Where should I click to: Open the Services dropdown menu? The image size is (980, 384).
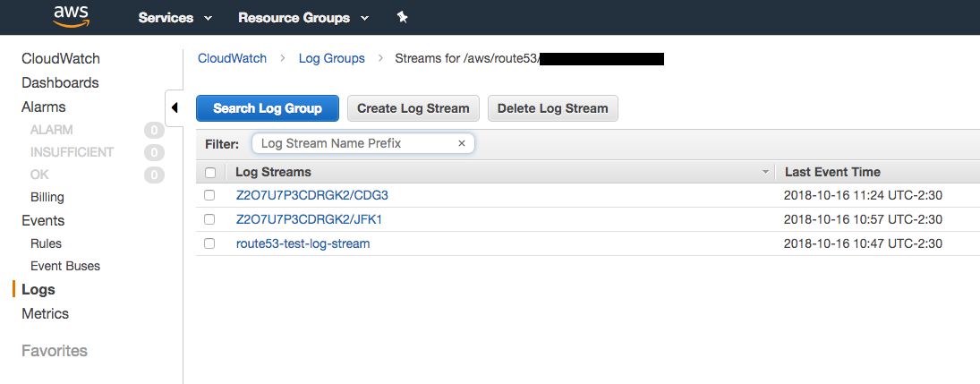[175, 18]
